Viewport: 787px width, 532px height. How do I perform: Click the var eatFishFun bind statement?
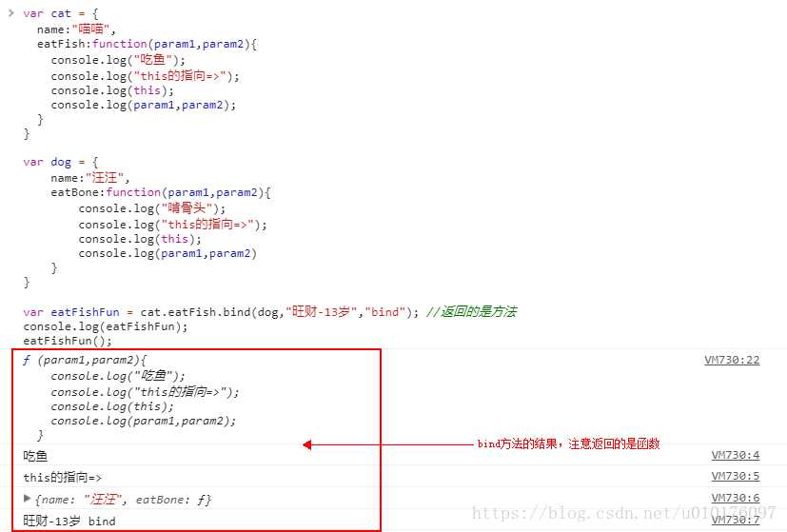click(221, 312)
